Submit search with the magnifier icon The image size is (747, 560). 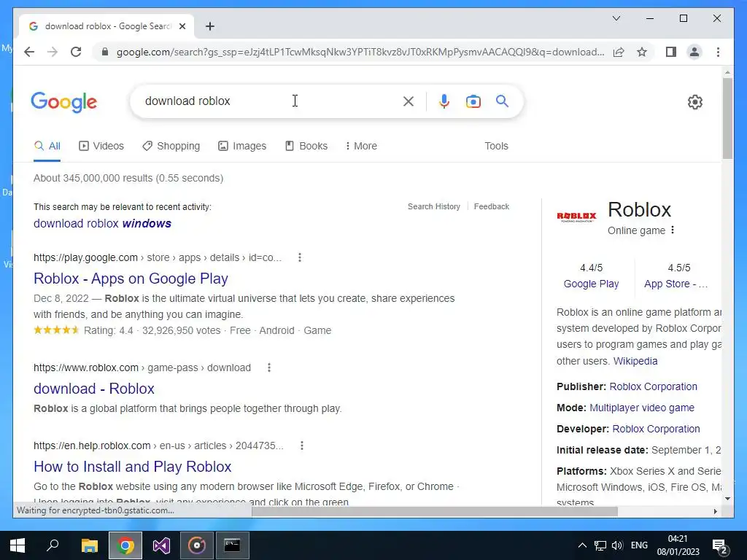(x=502, y=101)
